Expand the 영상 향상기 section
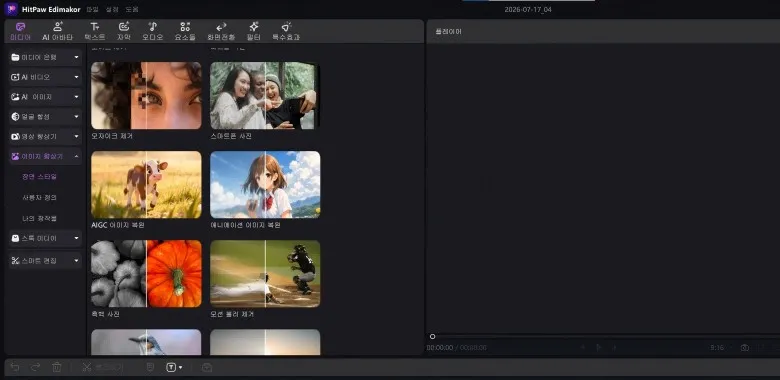Viewport: 780px width, 380px height. pos(76,136)
